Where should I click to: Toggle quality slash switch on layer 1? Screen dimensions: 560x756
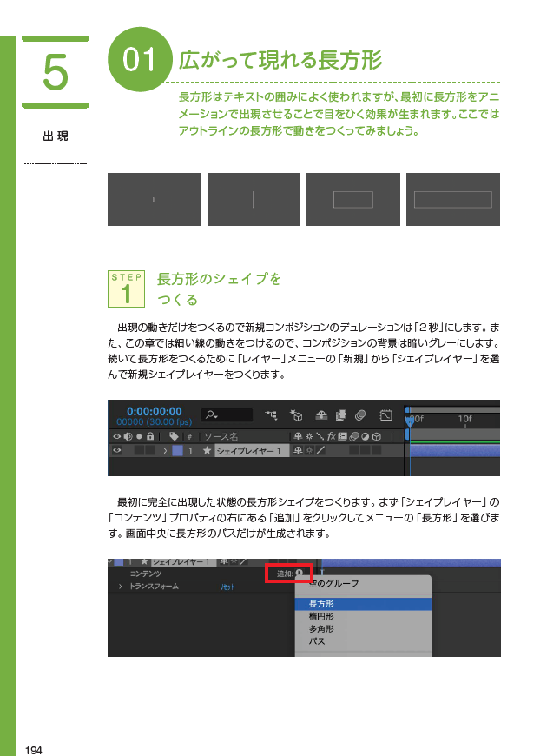[x=320, y=450]
